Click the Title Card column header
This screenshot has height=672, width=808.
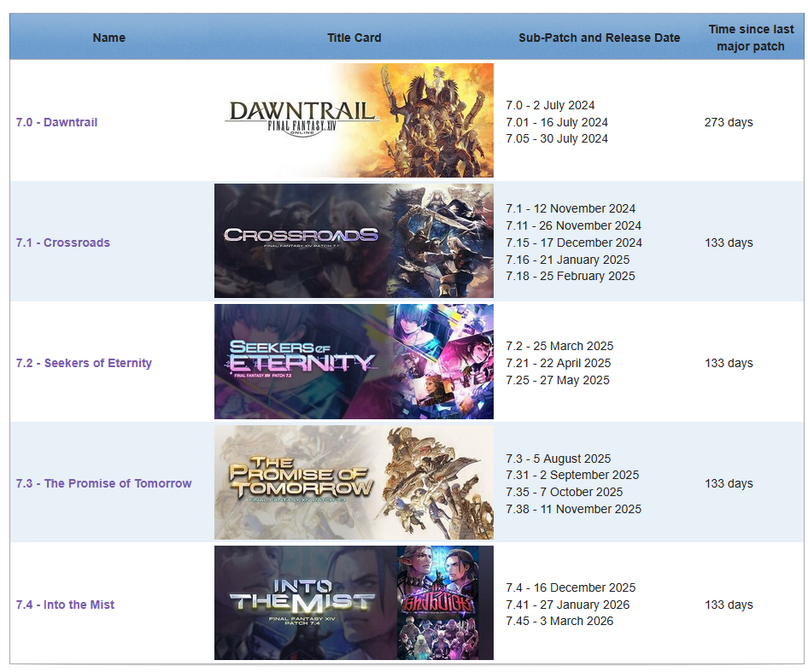pos(354,38)
